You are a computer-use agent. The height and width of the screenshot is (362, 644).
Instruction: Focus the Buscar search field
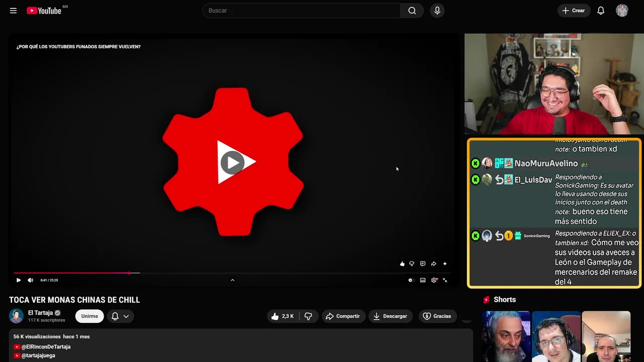301,11
